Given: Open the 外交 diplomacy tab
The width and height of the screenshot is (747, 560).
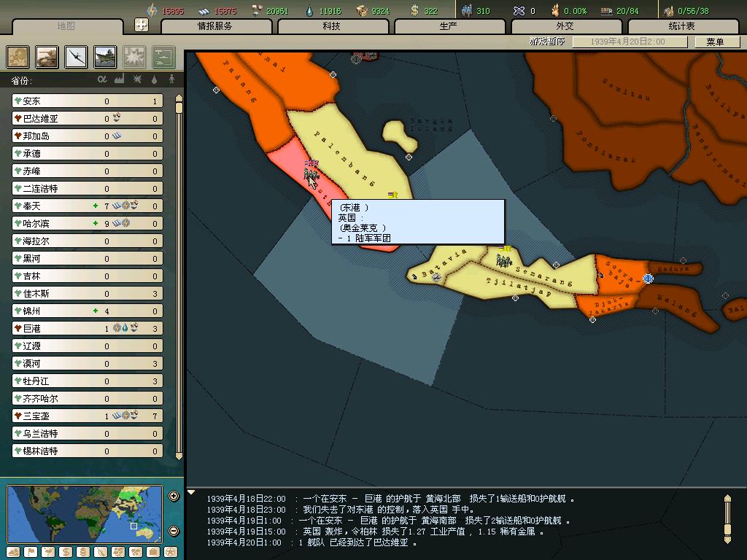Looking at the screenshot, I should 565,26.
